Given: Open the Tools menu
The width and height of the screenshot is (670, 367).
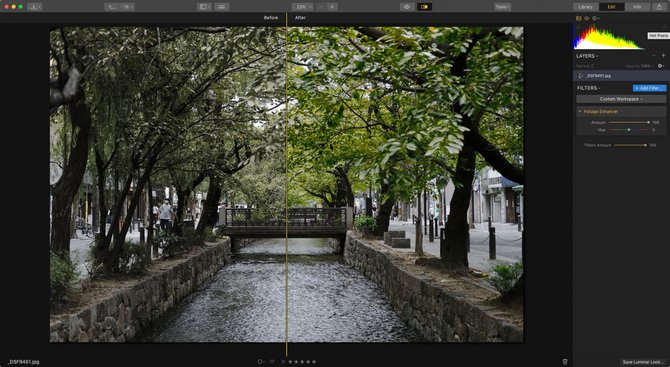Looking at the screenshot, I should point(502,7).
